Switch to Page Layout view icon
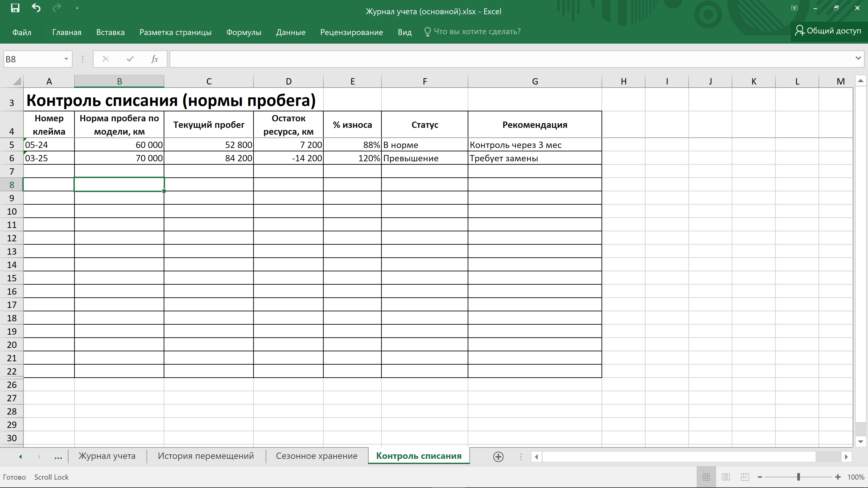The image size is (868, 488). point(725,477)
